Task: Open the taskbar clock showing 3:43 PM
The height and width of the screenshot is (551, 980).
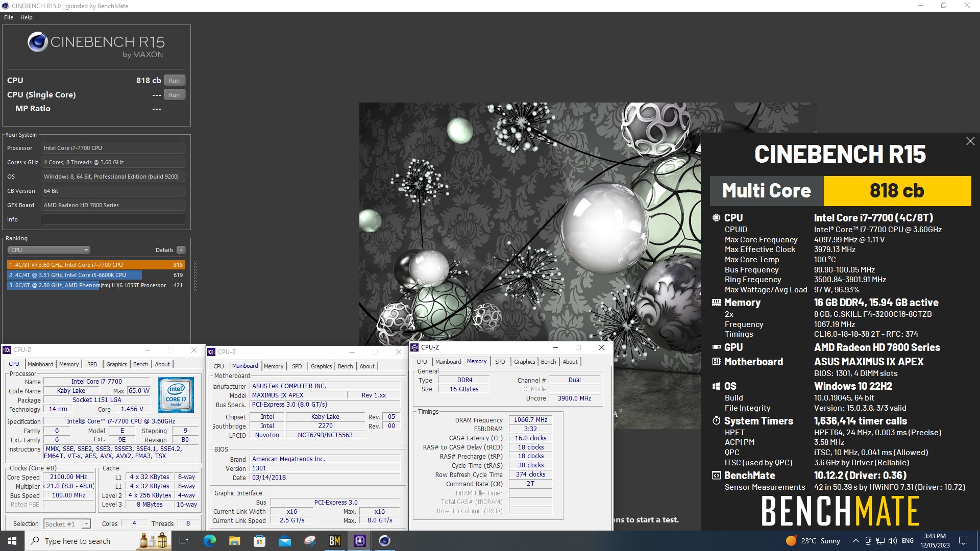Action: point(935,541)
